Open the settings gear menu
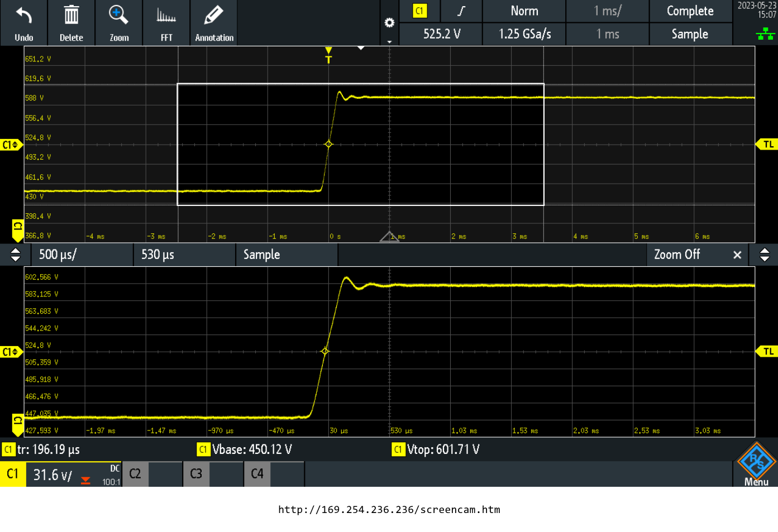 pyautogui.click(x=389, y=22)
